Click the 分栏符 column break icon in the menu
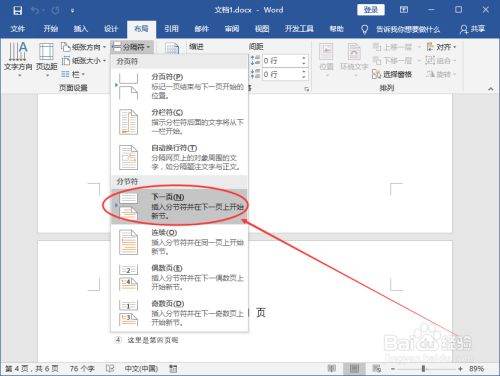Viewport: 500px width, 376px height. pos(128,122)
